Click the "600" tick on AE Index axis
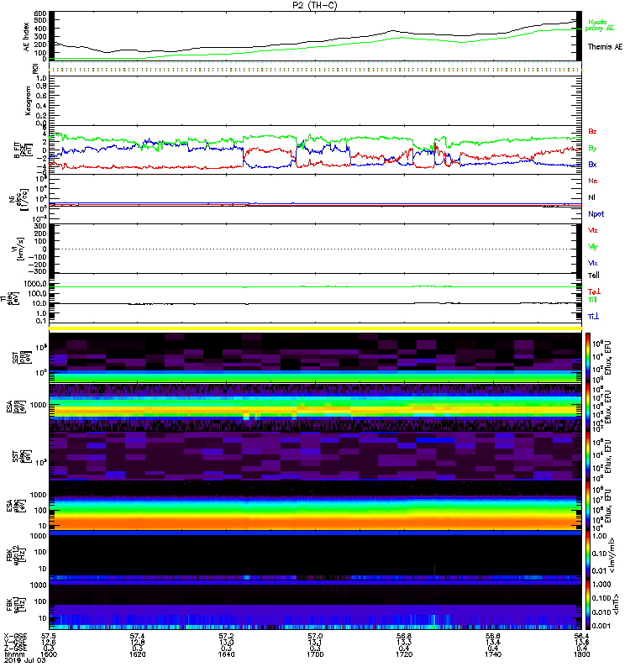Screen dimensions: 630x672 tap(40, 13)
